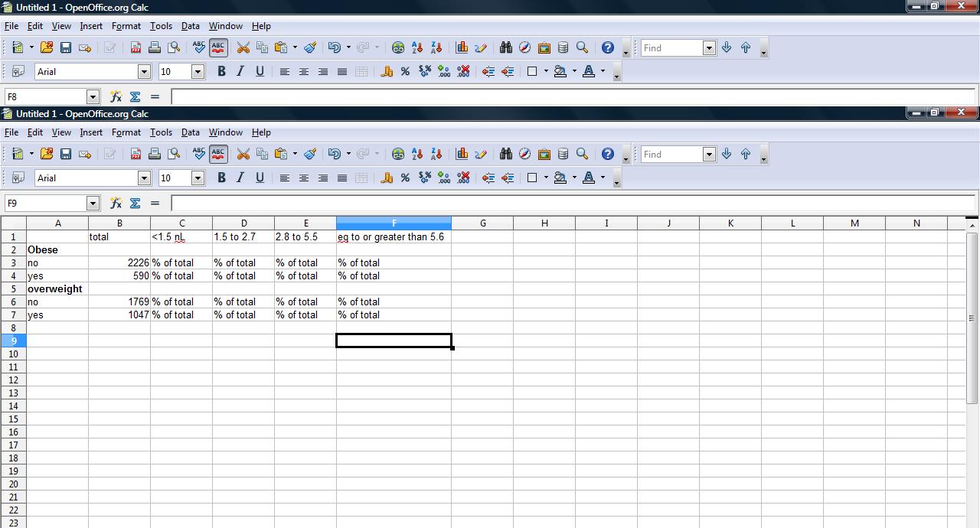This screenshot has width=980, height=528.
Task: Click Cut scissors icon in the F9 window
Action: tap(243, 154)
